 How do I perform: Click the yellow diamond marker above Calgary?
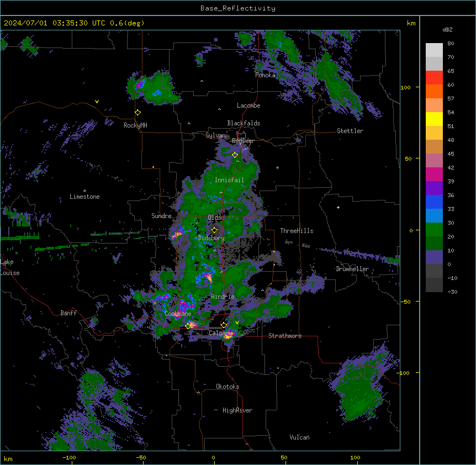pos(224,325)
